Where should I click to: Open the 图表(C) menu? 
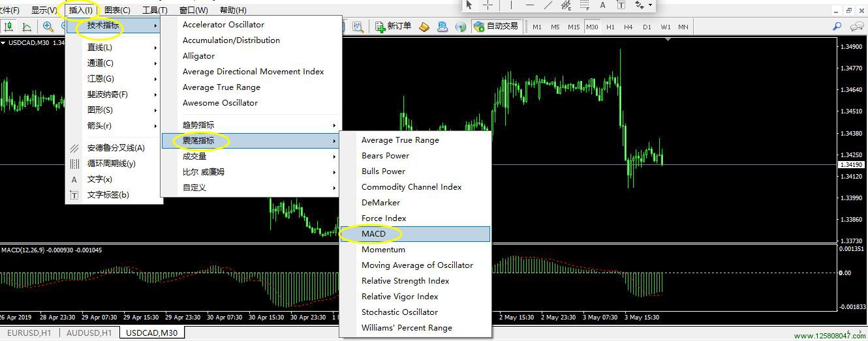click(117, 10)
